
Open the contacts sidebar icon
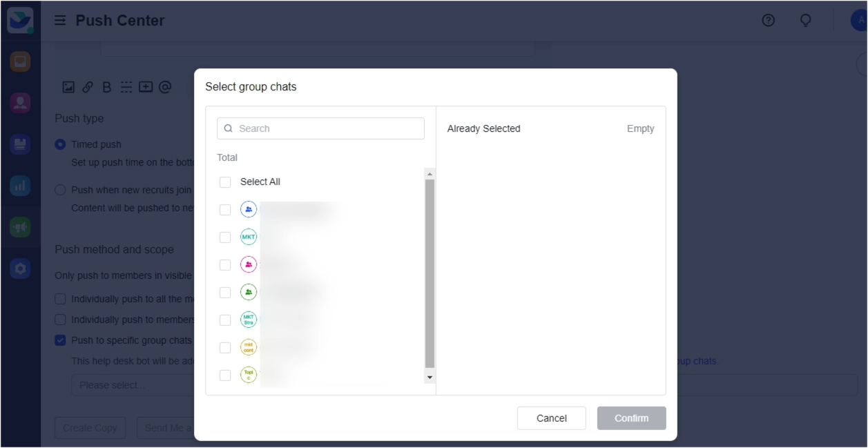[19, 102]
